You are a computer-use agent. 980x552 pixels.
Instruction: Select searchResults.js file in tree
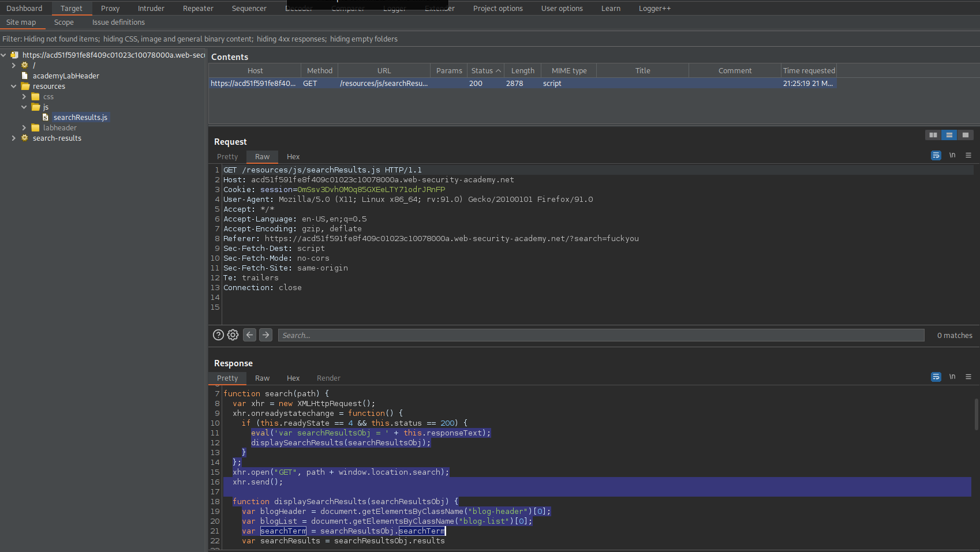pyautogui.click(x=80, y=118)
